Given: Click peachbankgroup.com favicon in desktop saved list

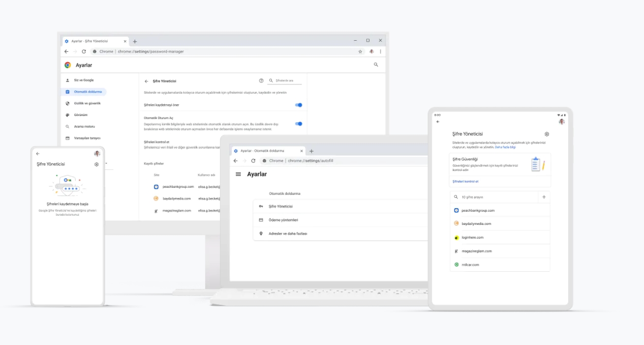Looking at the screenshot, I should [x=156, y=187].
